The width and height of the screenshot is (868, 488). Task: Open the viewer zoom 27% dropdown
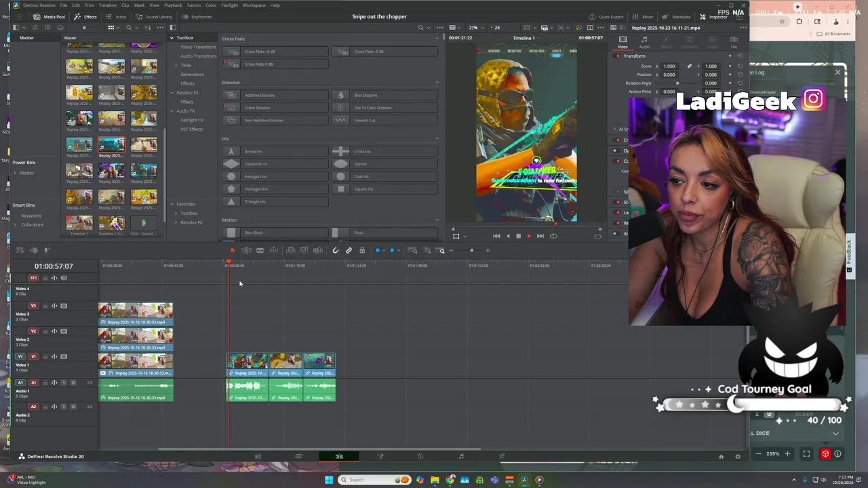(x=475, y=28)
